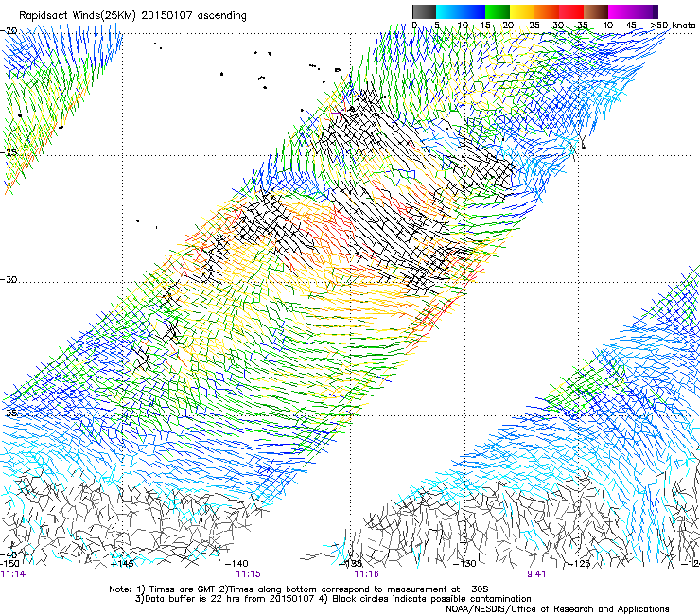This screenshot has width=700, height=615.
Task: Click the yellow 20-25 knots legend segment
Action: pyautogui.click(x=522, y=11)
